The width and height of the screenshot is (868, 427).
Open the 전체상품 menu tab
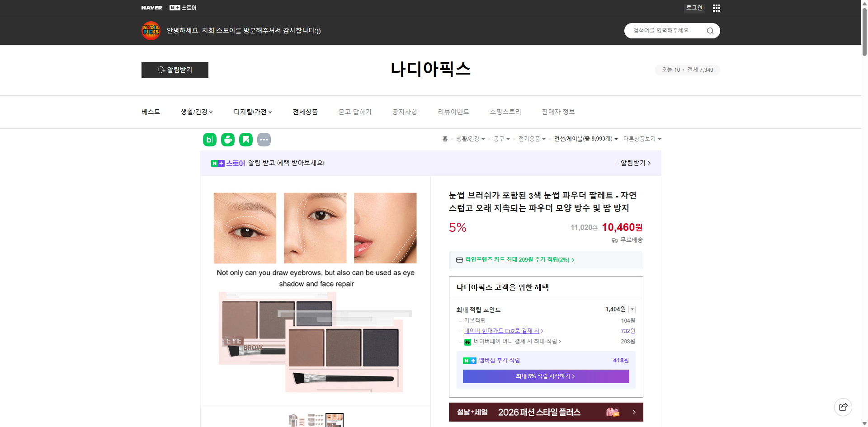click(305, 112)
